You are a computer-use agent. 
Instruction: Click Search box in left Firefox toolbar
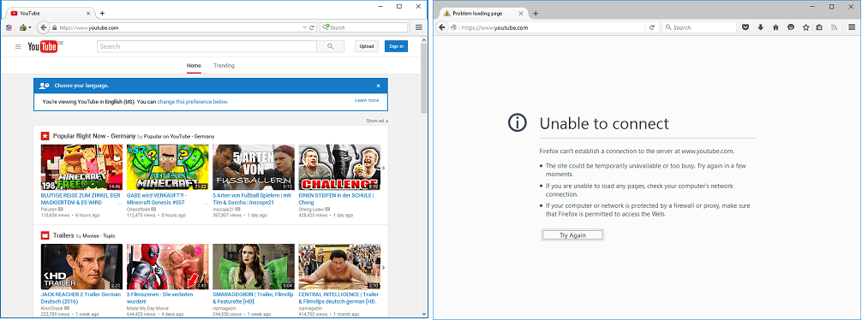coord(363,27)
